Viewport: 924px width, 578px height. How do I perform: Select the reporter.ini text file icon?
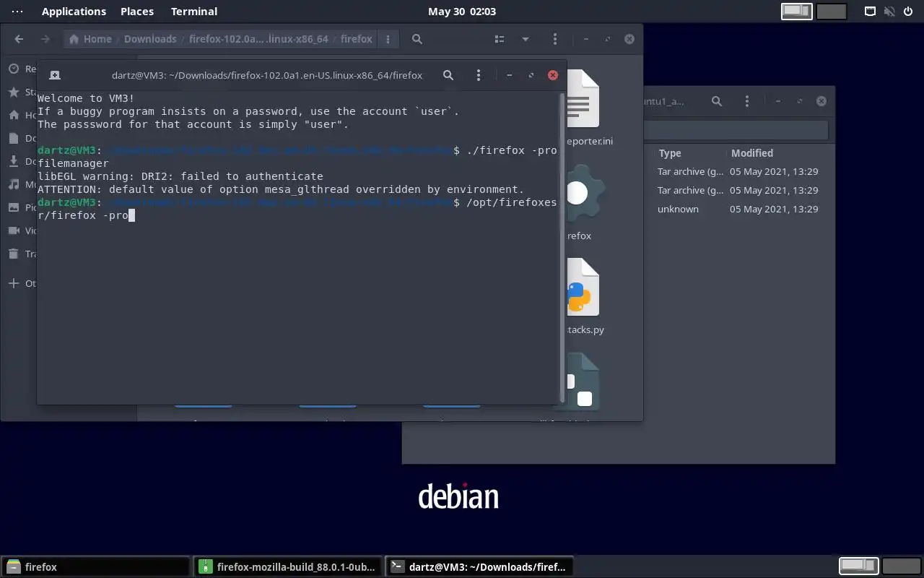584,100
